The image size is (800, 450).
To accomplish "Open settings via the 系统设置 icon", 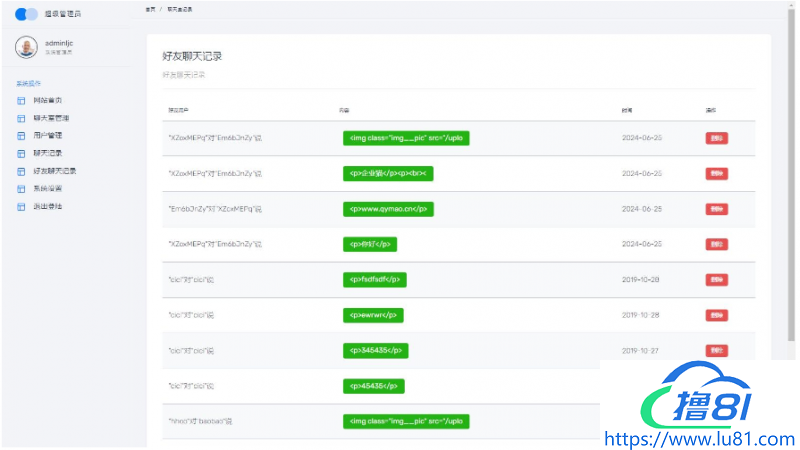I will tap(21, 189).
